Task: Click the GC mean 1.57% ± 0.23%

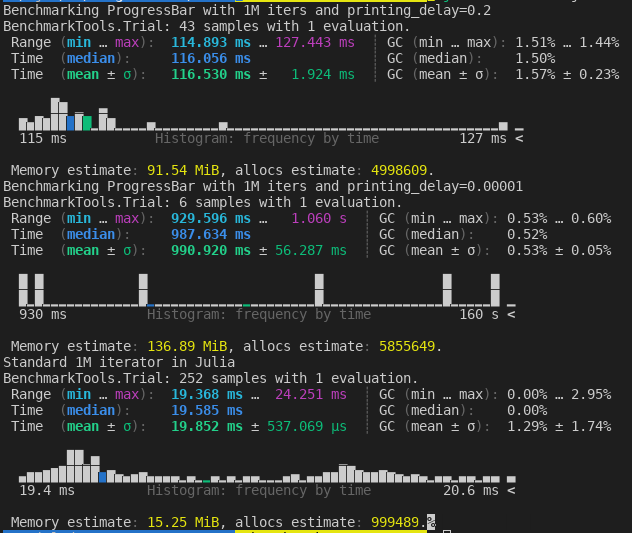Action: tap(567, 75)
